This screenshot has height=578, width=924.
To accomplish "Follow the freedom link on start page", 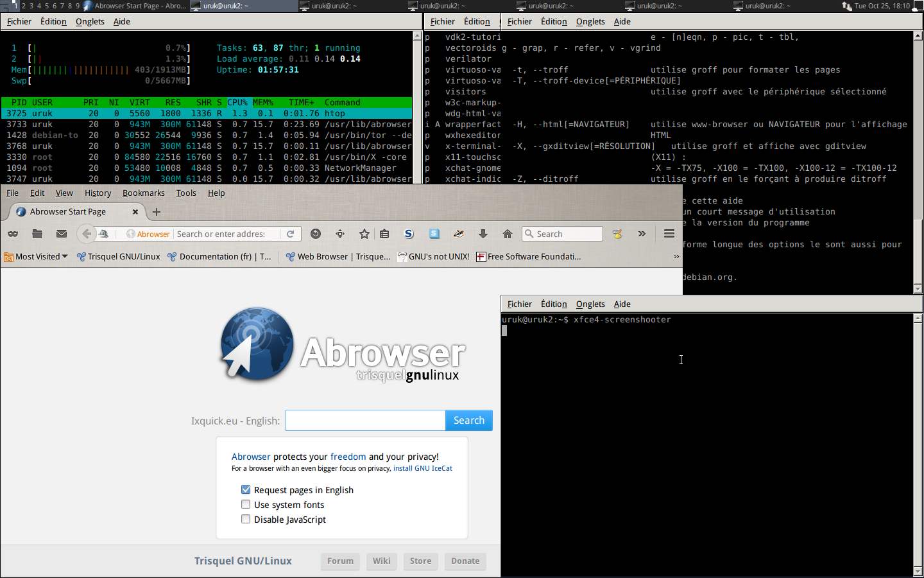I will coord(348,457).
